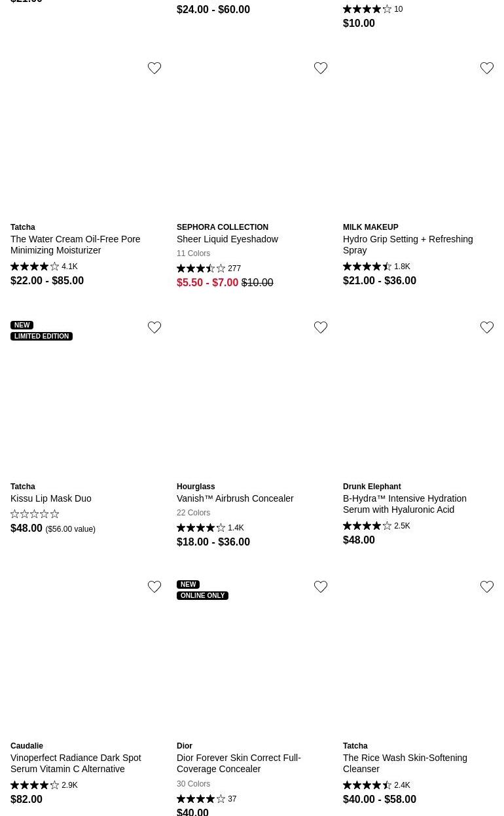Screen dimensions: 504x816
Task: Open Dior Forever Skin Correct Concealer
Action: (x=238, y=763)
